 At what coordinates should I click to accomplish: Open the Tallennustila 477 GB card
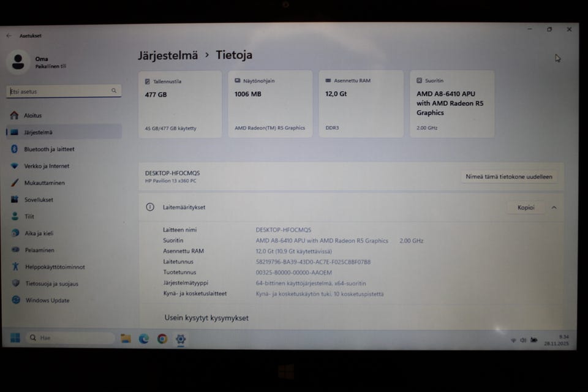click(x=180, y=104)
